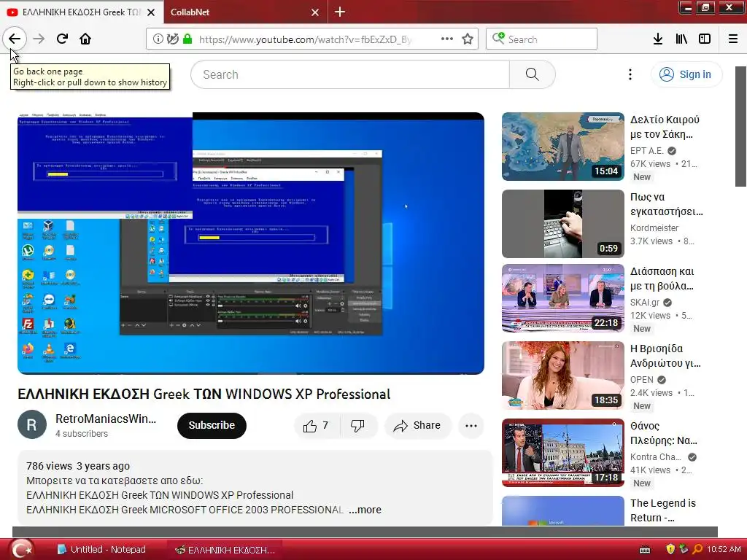This screenshot has width=747, height=560.
Task: Click the video player to play
Action: click(x=251, y=244)
